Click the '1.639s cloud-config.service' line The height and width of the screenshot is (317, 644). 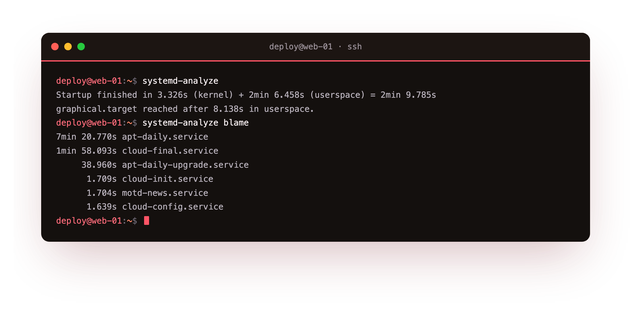(x=155, y=207)
